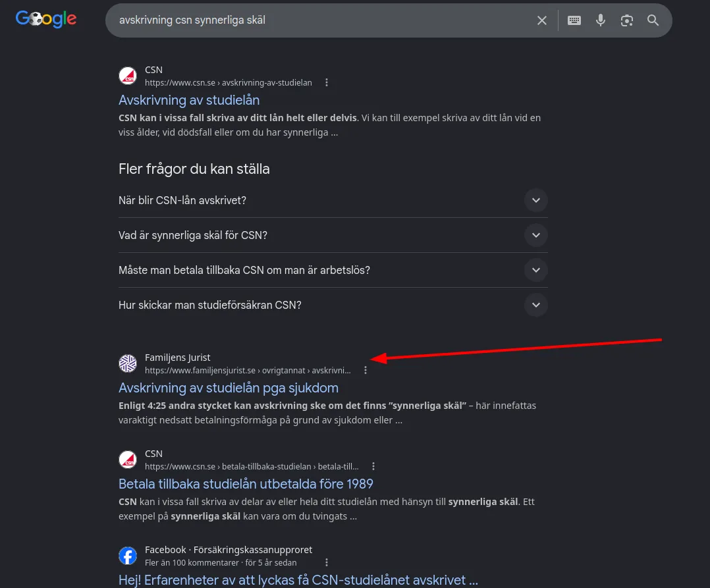
Task: Expand 'Vad är synnerliga skäl för CSN?' question
Action: (333, 235)
